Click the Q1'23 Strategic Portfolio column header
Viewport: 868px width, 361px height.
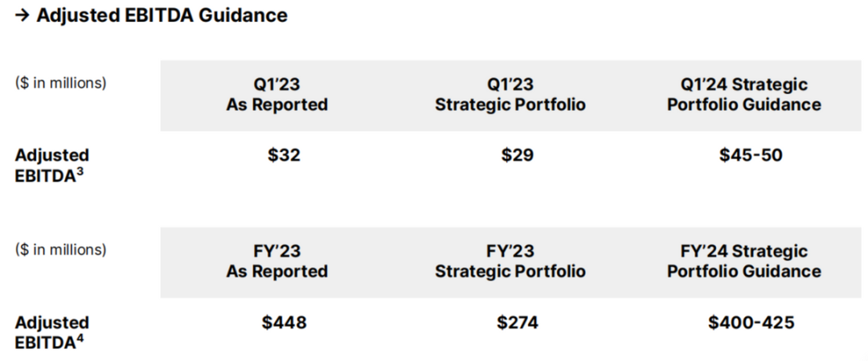510,94
